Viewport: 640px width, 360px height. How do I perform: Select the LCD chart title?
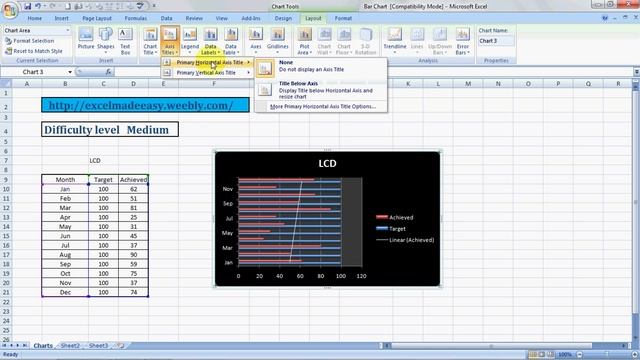coord(327,164)
